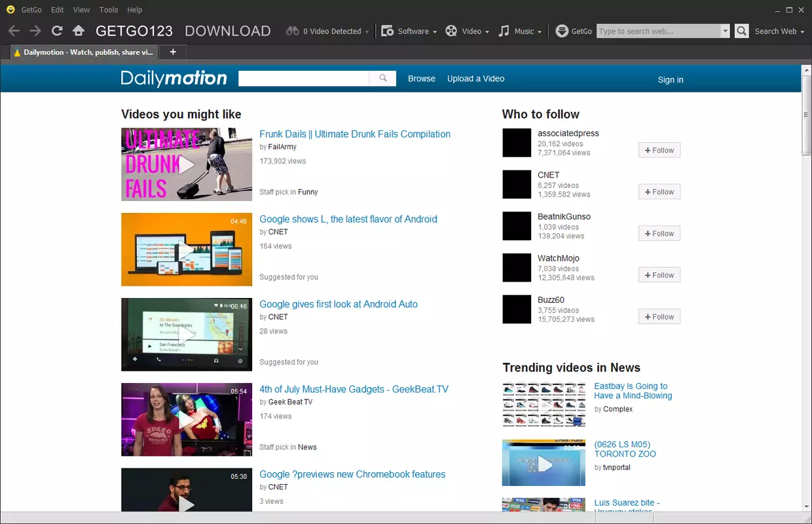Click the Music note icon

click(x=504, y=31)
